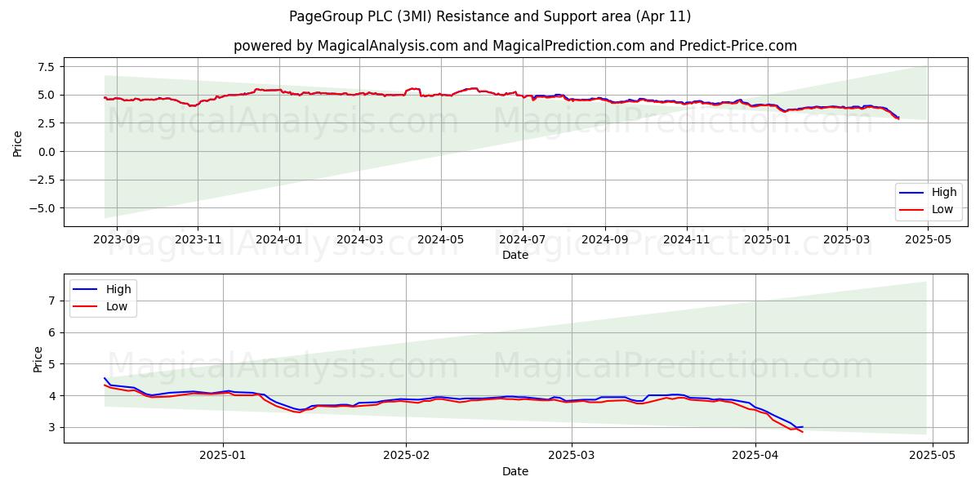This screenshot has width=980, height=490.
Task: Click the '2024-05' tick label on the top chart
Action: pos(441,239)
